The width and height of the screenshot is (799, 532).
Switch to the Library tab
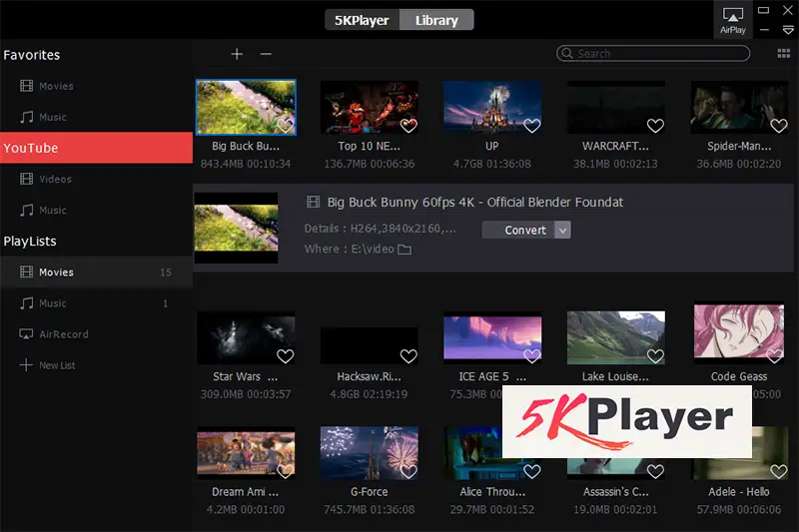tap(436, 20)
